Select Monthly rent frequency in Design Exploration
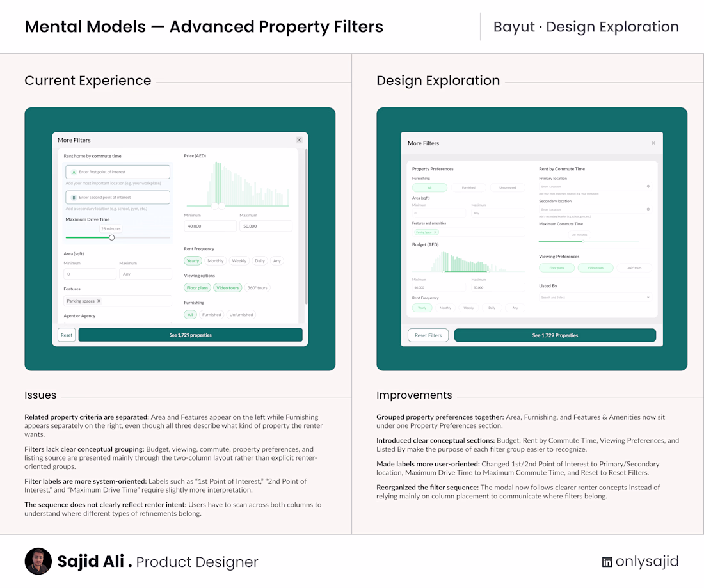Viewport: 704px width, 588px height. pyautogui.click(x=445, y=308)
